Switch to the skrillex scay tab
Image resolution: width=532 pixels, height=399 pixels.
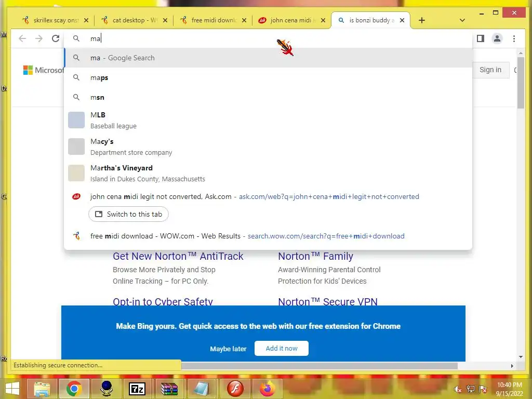(55, 20)
